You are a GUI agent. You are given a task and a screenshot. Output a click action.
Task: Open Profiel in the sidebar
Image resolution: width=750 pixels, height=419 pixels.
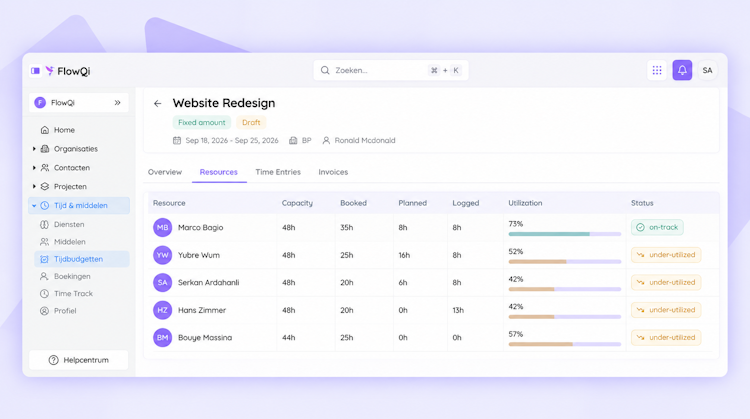[x=65, y=311]
